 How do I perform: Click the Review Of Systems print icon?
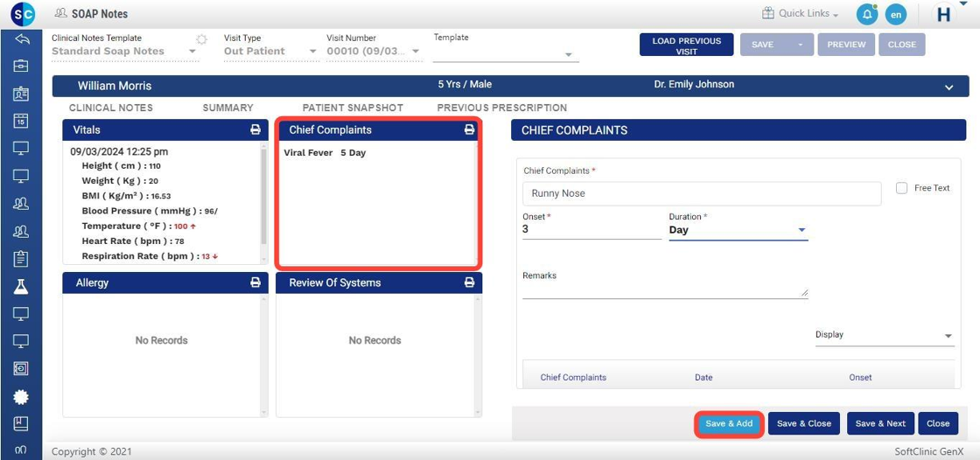[x=469, y=282]
